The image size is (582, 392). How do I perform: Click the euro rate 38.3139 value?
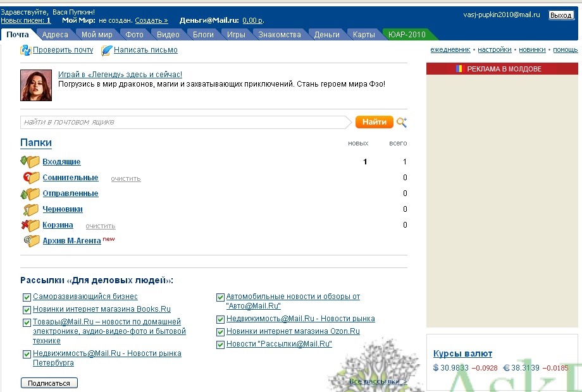click(525, 368)
